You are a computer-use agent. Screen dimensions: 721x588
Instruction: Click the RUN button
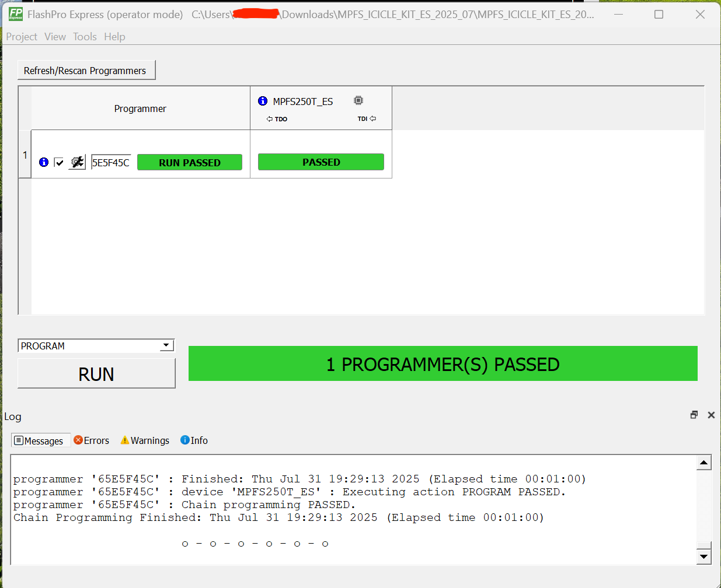pyautogui.click(x=96, y=374)
